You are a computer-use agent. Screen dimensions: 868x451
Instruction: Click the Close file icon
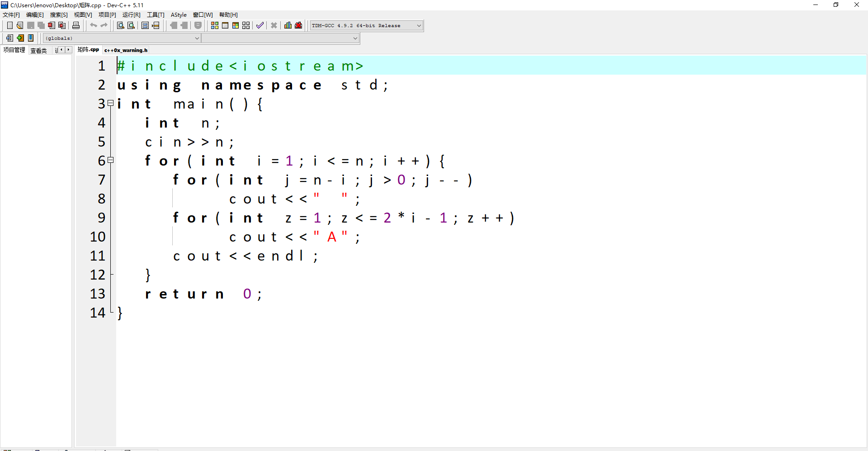52,25
